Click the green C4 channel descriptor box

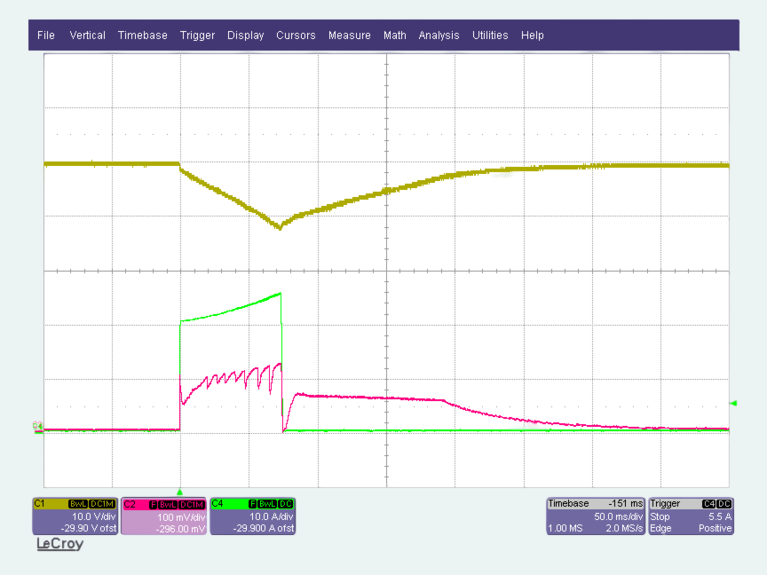click(253, 516)
